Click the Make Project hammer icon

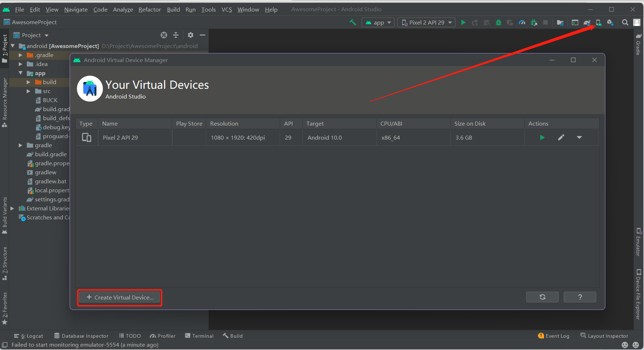point(353,22)
